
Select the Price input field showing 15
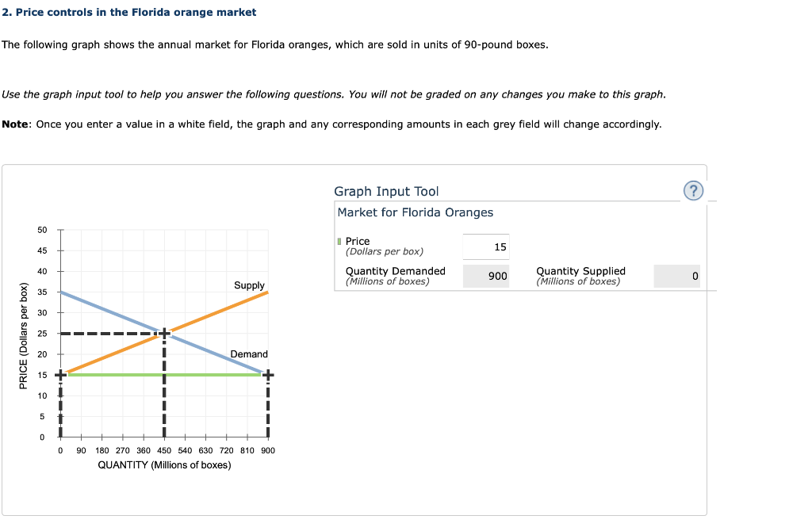[485, 246]
